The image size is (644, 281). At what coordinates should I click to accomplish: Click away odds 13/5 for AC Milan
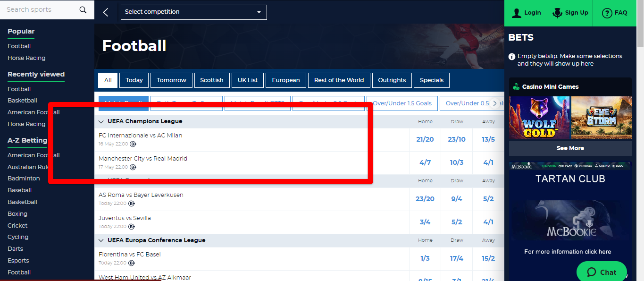click(x=488, y=140)
